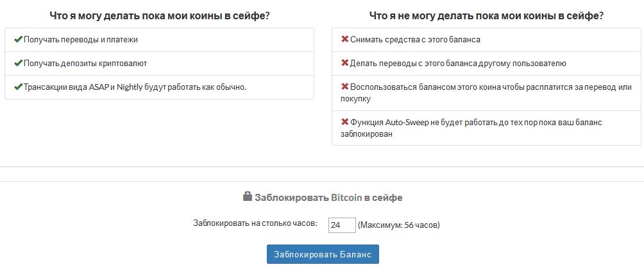644x267 pixels.
Task: Select the Получать депозиты криптовалют list row
Action: tap(159, 64)
